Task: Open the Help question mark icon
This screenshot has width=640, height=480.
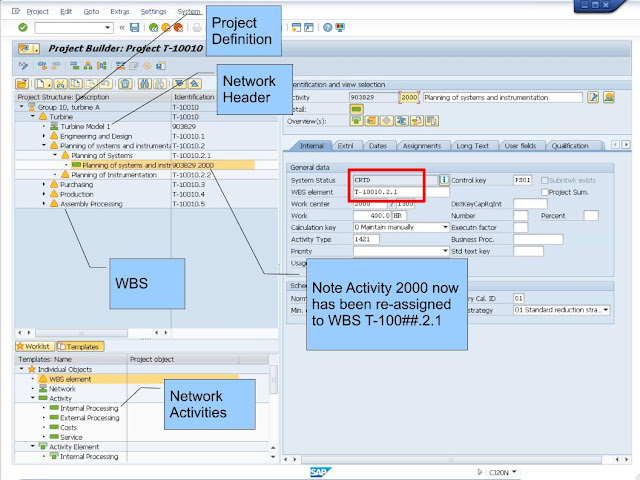Action: tap(327, 27)
